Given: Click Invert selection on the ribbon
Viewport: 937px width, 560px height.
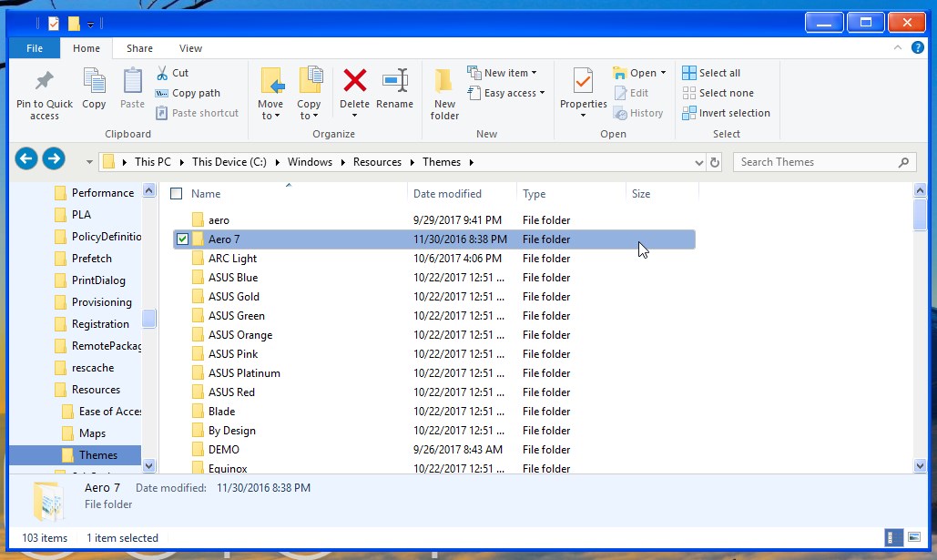Looking at the screenshot, I should [x=726, y=112].
